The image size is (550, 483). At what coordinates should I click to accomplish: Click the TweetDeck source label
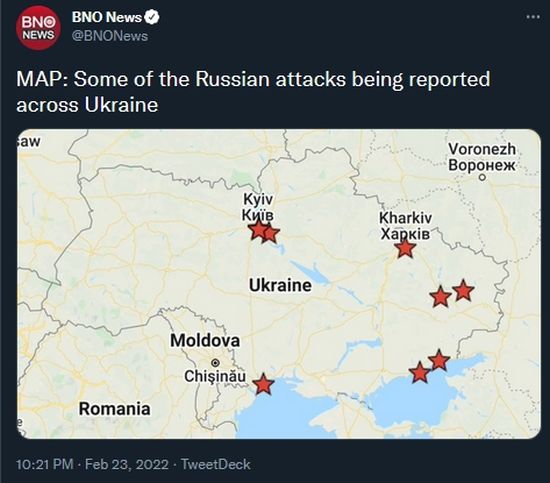216,464
